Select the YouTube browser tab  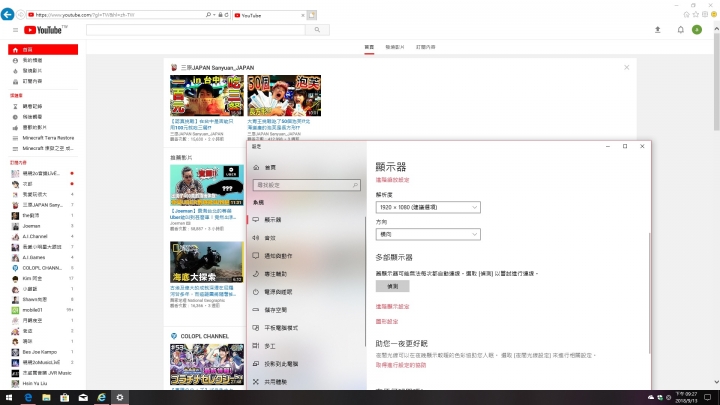[x=269, y=15]
